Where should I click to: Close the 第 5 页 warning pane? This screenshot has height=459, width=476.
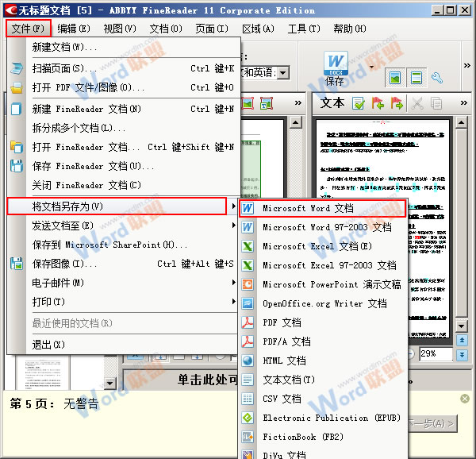coord(465,399)
